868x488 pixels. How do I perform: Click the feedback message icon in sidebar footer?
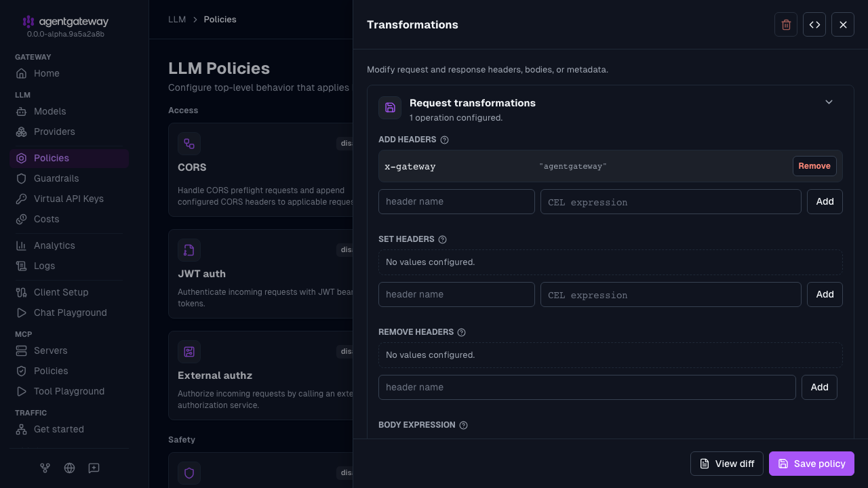tap(94, 468)
